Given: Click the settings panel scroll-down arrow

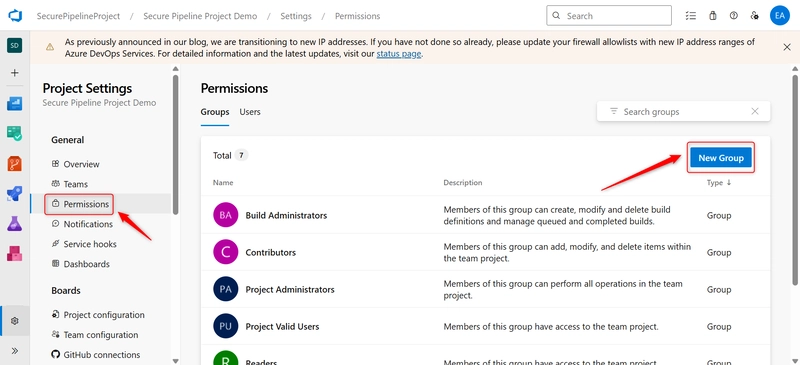Looking at the screenshot, I should coord(176,360).
